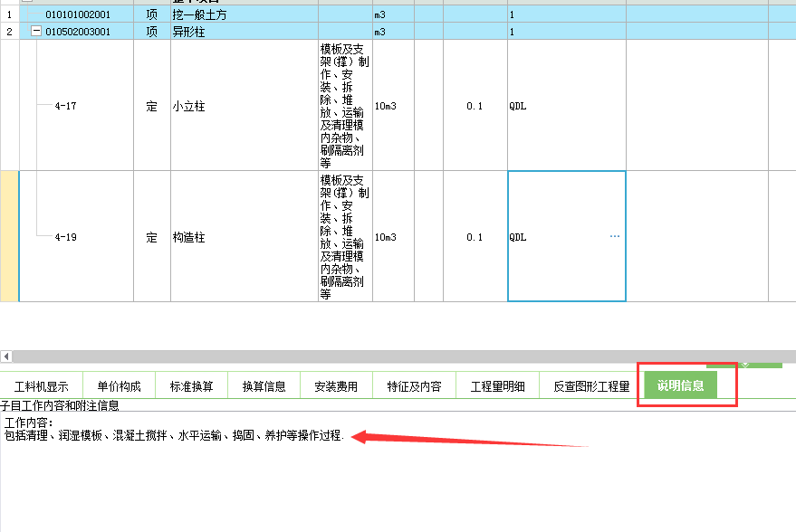Click the feature description cell of 小立柱 row
This screenshot has width=796, height=532.
coord(345,106)
